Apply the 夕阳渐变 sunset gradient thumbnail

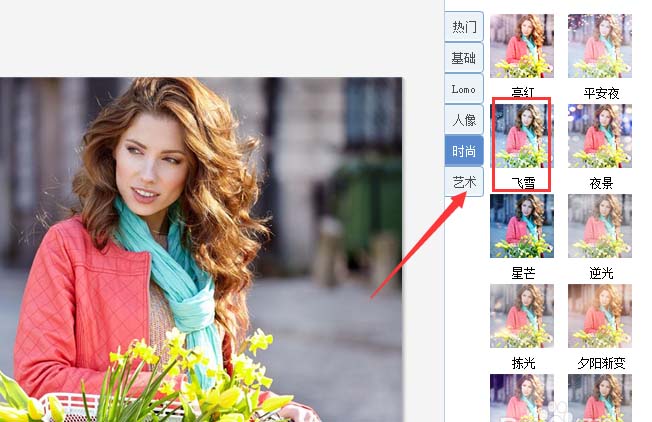click(x=600, y=316)
